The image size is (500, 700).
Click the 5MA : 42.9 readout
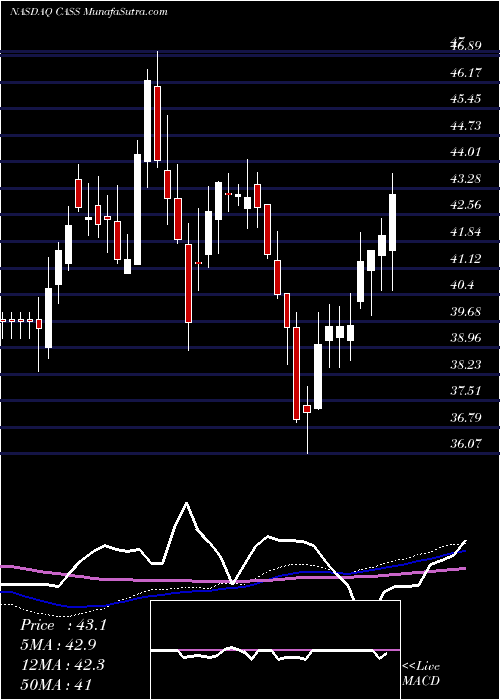tap(58, 645)
